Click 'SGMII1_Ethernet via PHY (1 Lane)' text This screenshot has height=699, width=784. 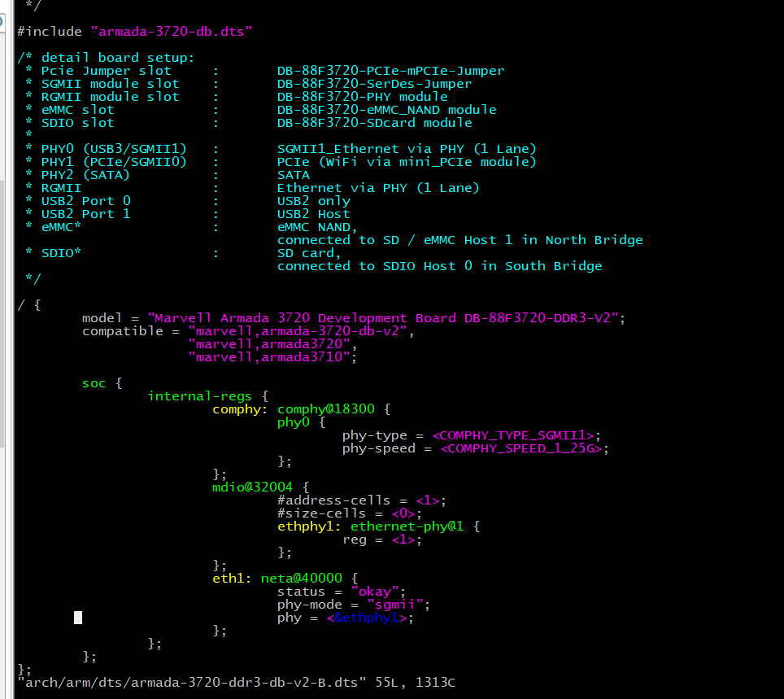[x=407, y=149]
